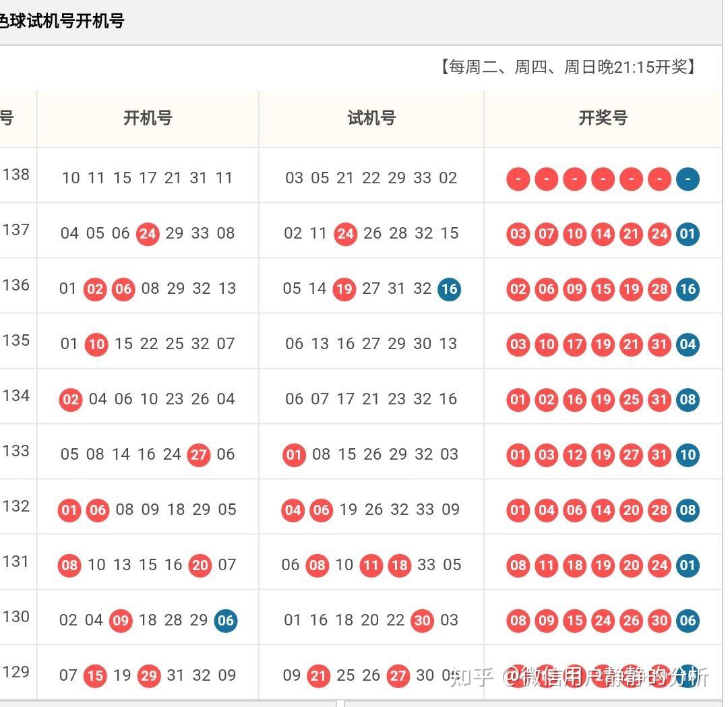Click red ball 10 in row 135 开机号
Viewport: 728px width, 707px height.
coord(96,344)
